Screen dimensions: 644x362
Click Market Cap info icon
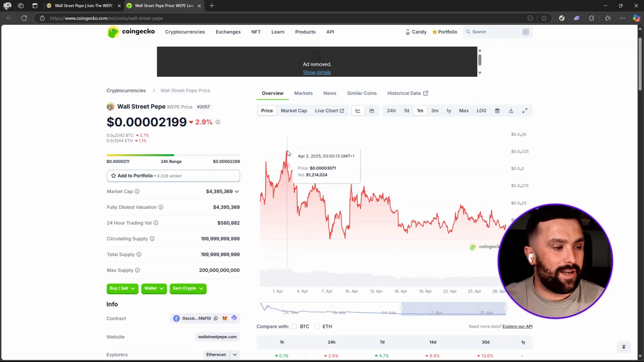click(x=137, y=191)
